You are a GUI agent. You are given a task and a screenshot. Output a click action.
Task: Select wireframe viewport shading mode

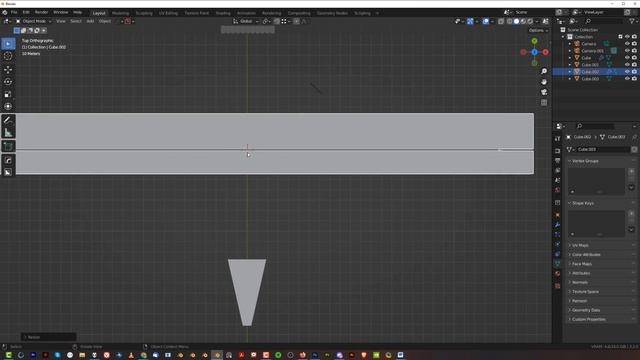509,21
